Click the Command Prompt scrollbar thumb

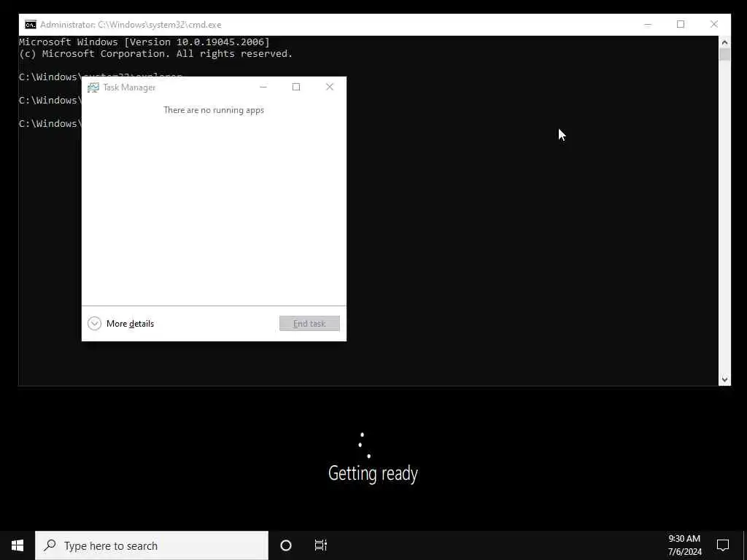pos(724,54)
